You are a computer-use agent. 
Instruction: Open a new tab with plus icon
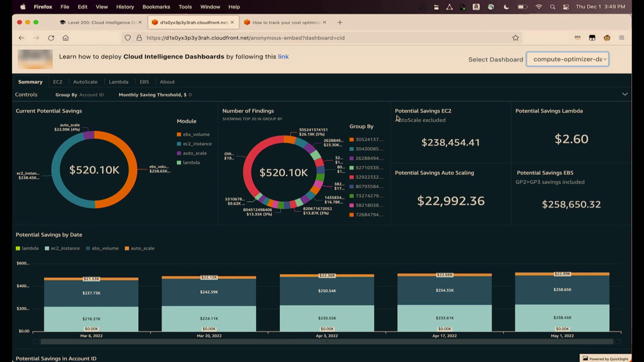[340, 22]
